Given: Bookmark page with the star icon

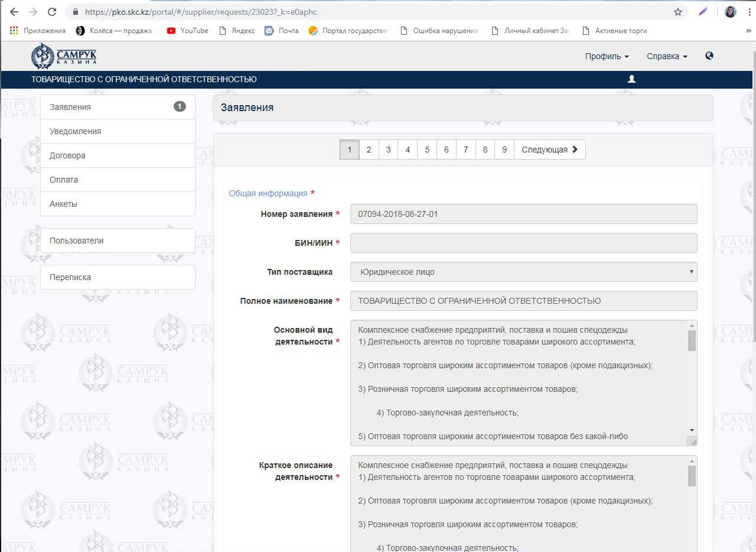Looking at the screenshot, I should click(678, 12).
